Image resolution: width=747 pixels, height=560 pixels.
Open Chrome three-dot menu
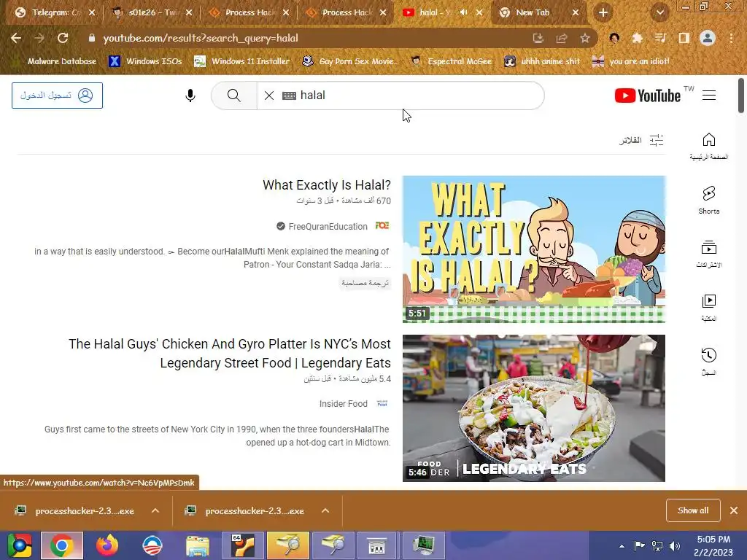pyautogui.click(x=731, y=38)
